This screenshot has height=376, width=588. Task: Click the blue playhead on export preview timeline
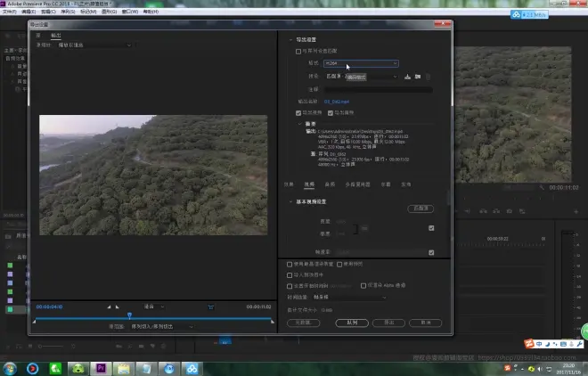pos(129,315)
